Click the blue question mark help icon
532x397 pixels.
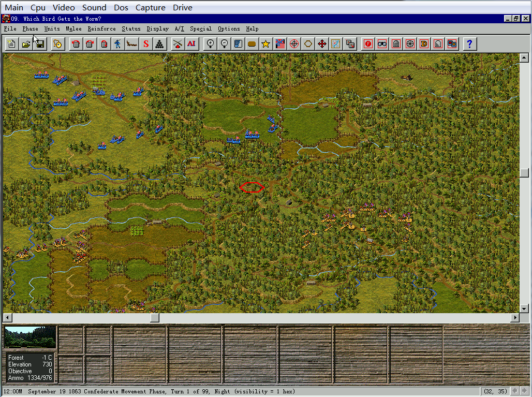[469, 44]
